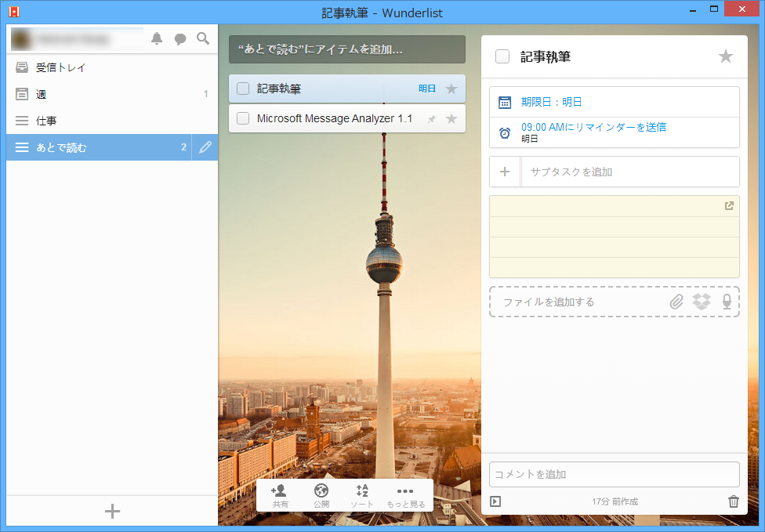765x532 pixels.
Task: Click + to create a new list
Action: point(112,511)
